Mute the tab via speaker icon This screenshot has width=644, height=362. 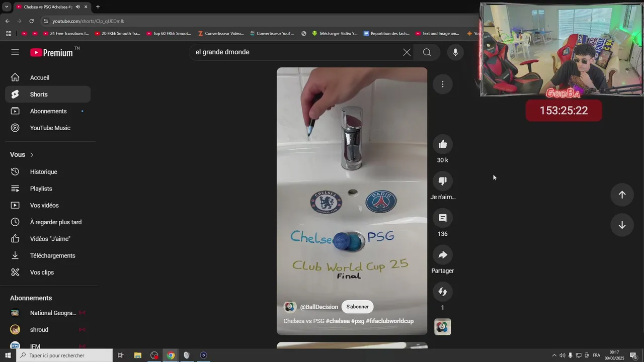tap(77, 7)
